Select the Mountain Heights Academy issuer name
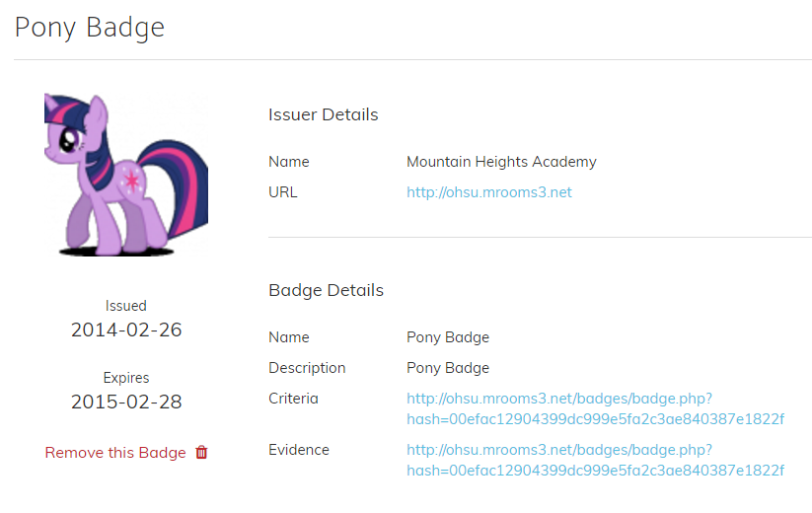Viewport: 812px width, 513px height. 501,162
